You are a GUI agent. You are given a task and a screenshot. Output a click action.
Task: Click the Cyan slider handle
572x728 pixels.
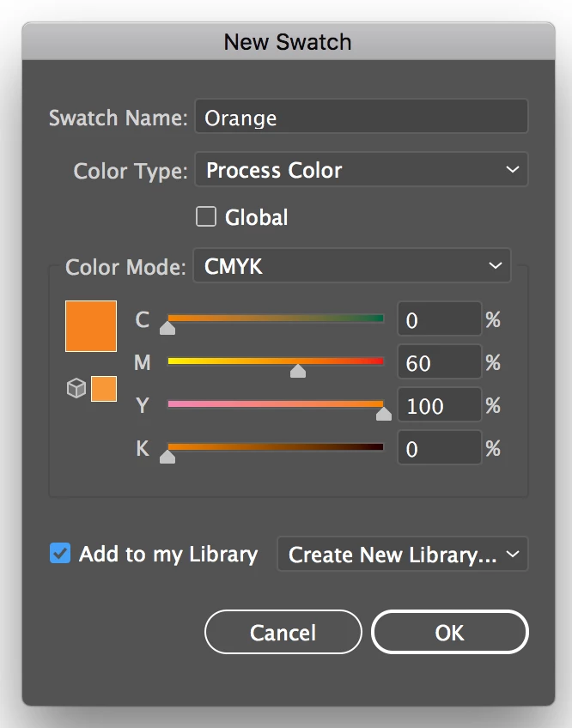pos(168,328)
